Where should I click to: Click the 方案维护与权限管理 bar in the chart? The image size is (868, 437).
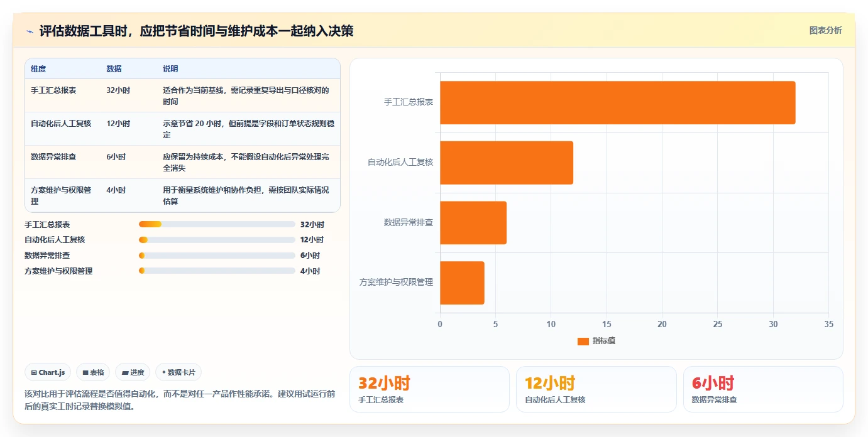[x=462, y=283]
